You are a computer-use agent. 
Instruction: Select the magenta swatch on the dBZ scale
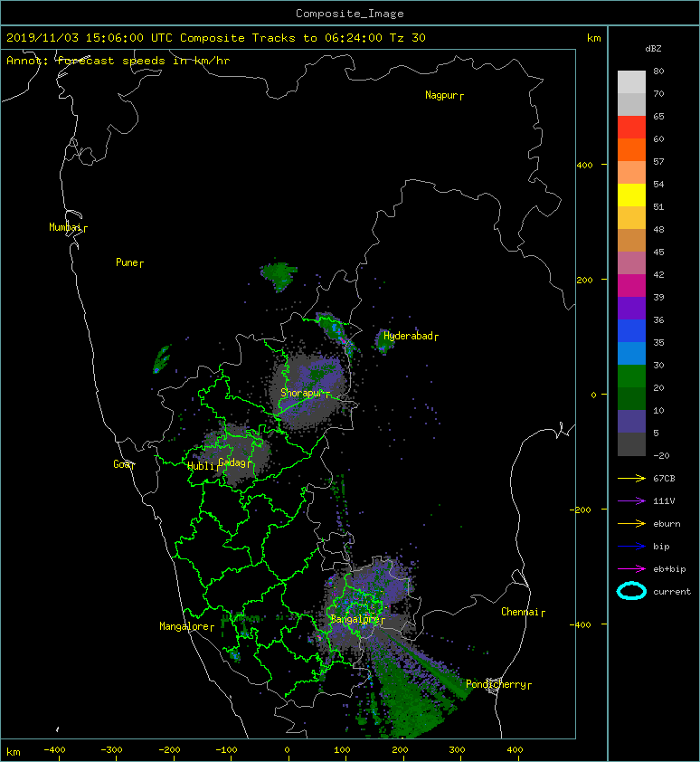[x=631, y=285]
